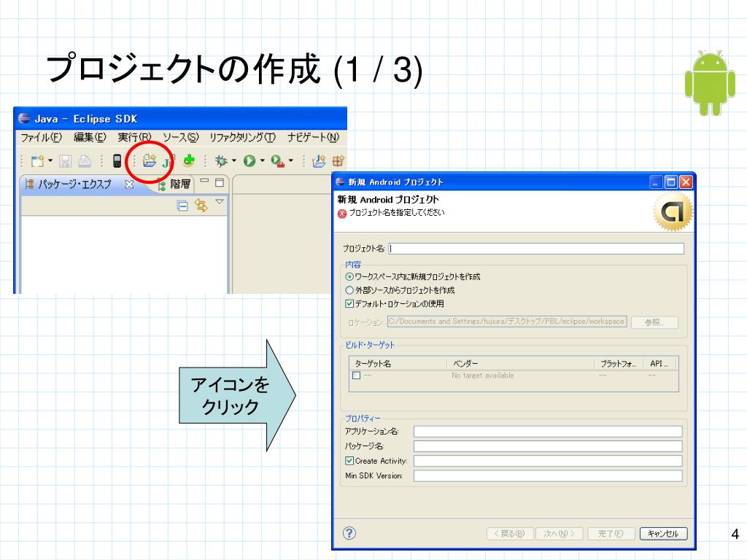Click the < 戻る(B) button

click(x=510, y=533)
